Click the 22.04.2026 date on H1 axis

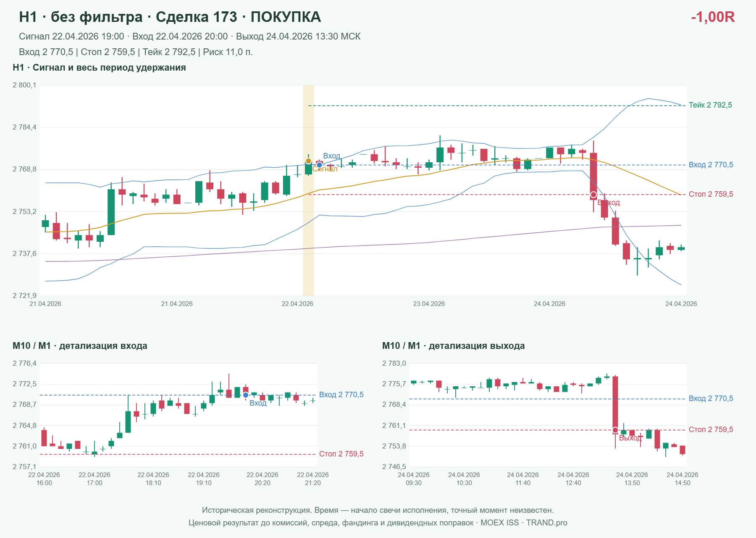click(297, 304)
